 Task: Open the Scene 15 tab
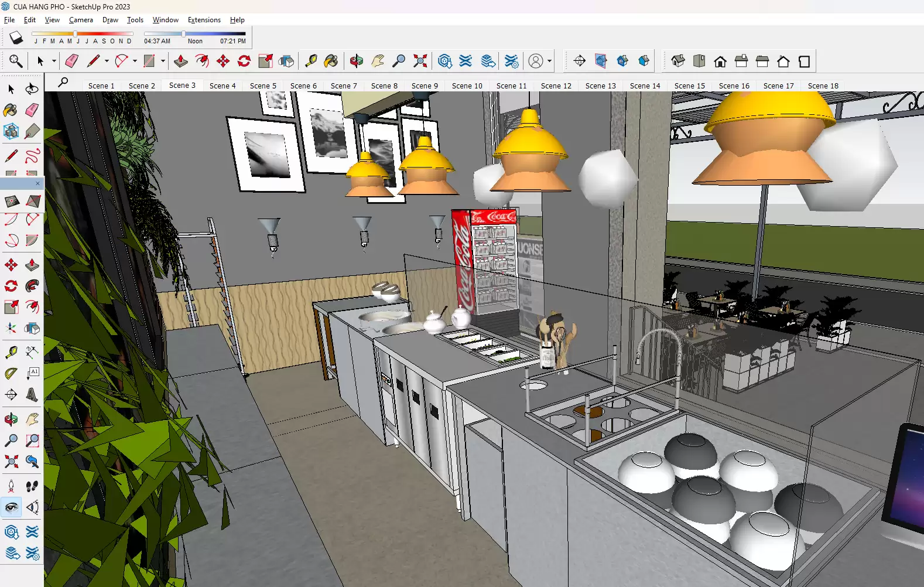coord(689,86)
